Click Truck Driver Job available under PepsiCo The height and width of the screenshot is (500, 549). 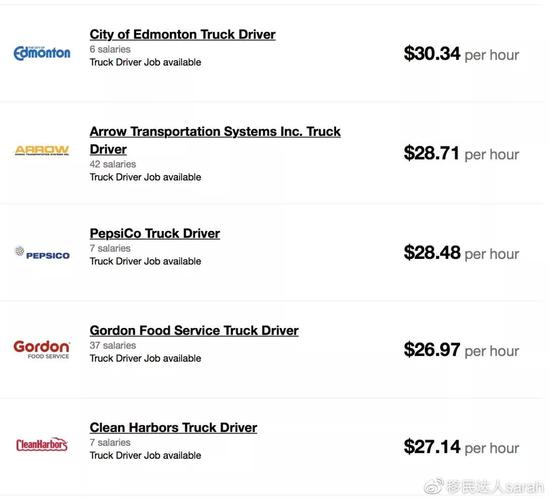tap(145, 261)
